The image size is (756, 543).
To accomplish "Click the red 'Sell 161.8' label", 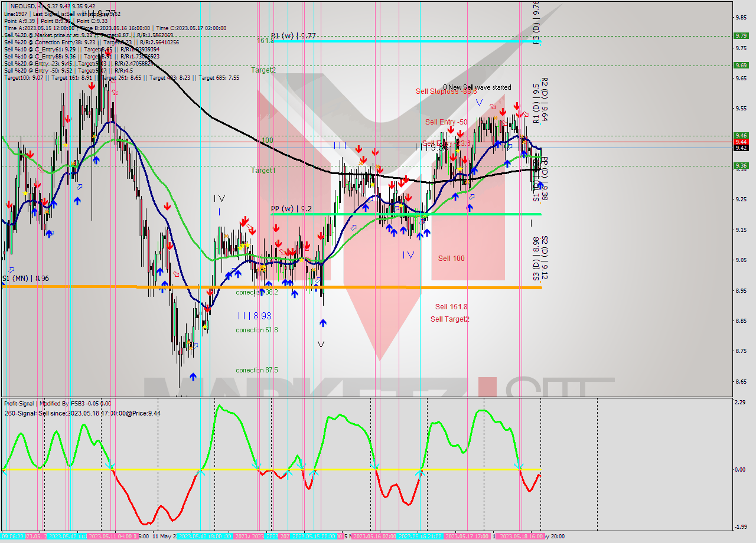I will 451,306.
